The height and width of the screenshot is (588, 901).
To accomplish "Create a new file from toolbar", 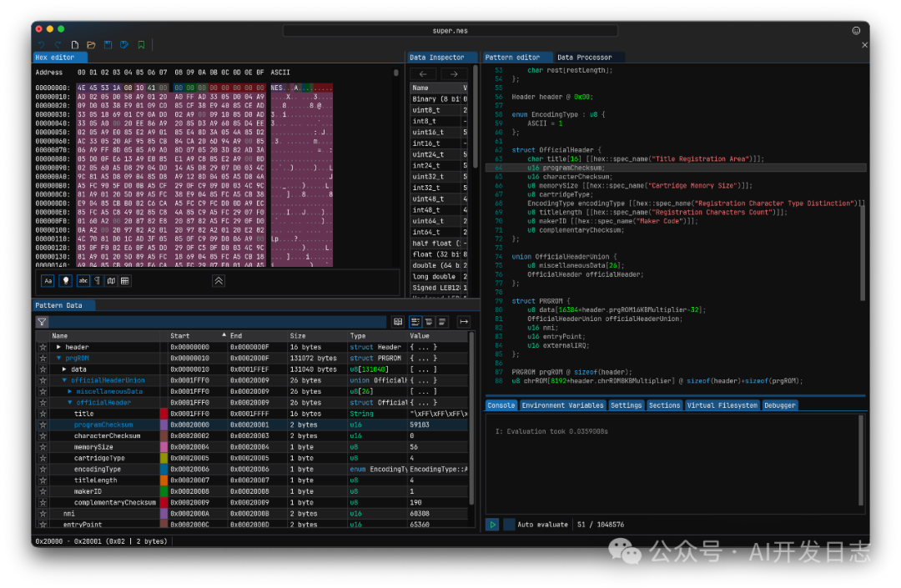I will click(75, 44).
